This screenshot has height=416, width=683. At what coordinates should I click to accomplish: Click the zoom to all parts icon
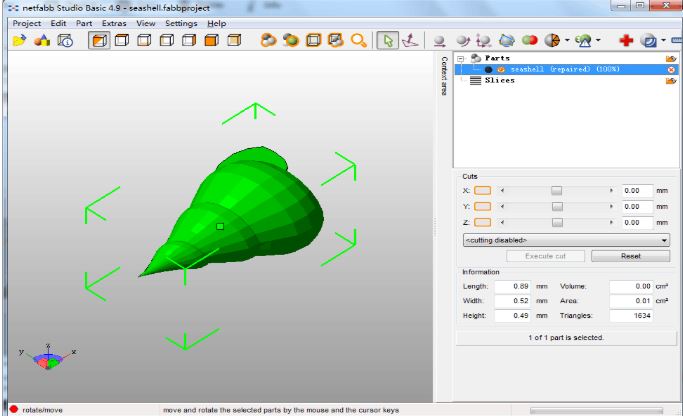click(x=268, y=41)
